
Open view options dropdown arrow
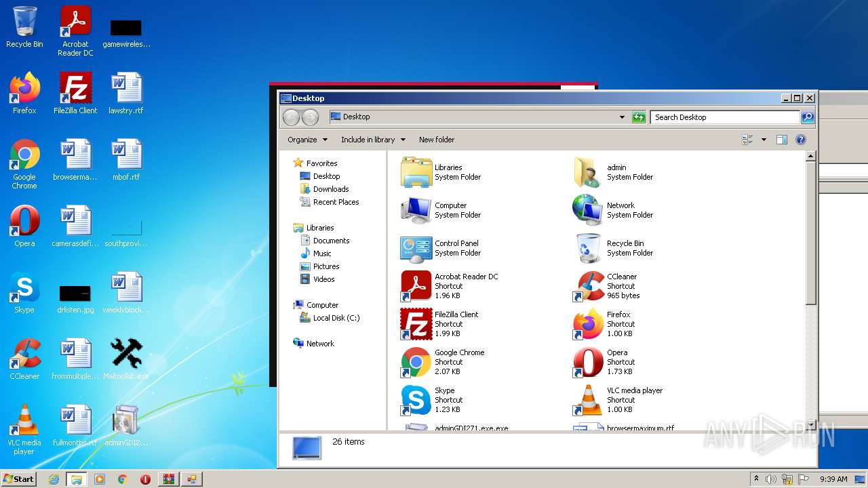764,140
